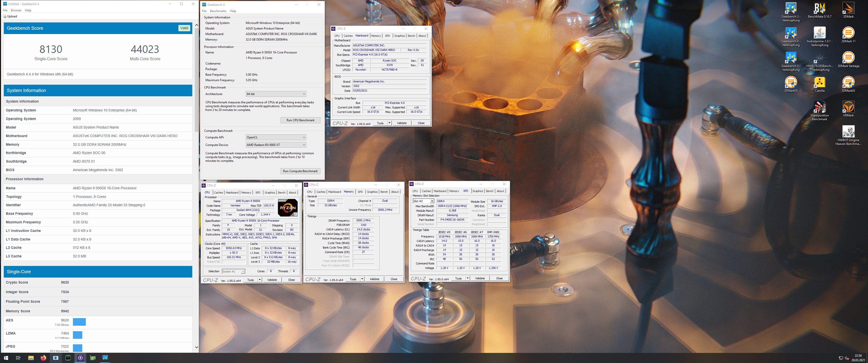Open Help menu in Geekbench results window
868x363 pixels.
tap(28, 10)
